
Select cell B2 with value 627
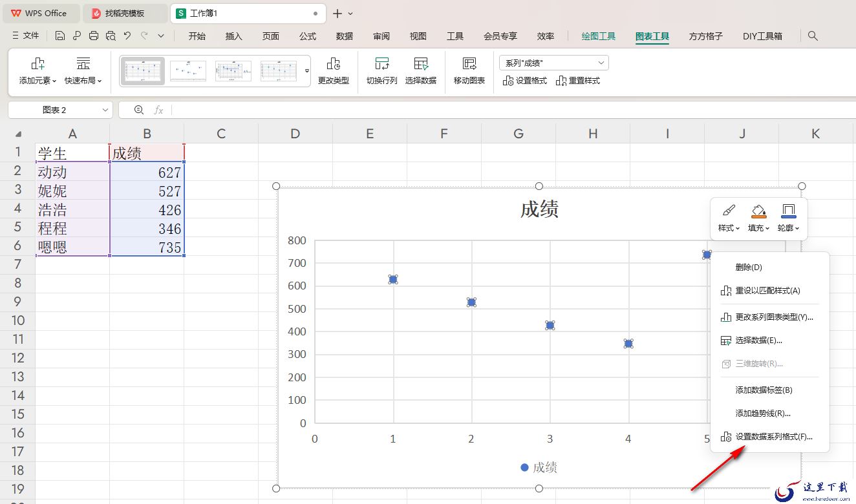click(147, 172)
